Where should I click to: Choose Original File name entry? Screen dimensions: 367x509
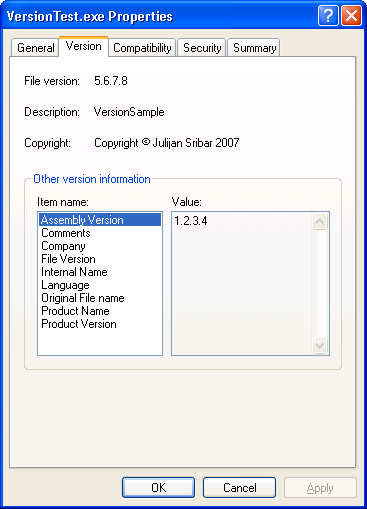[100, 298]
